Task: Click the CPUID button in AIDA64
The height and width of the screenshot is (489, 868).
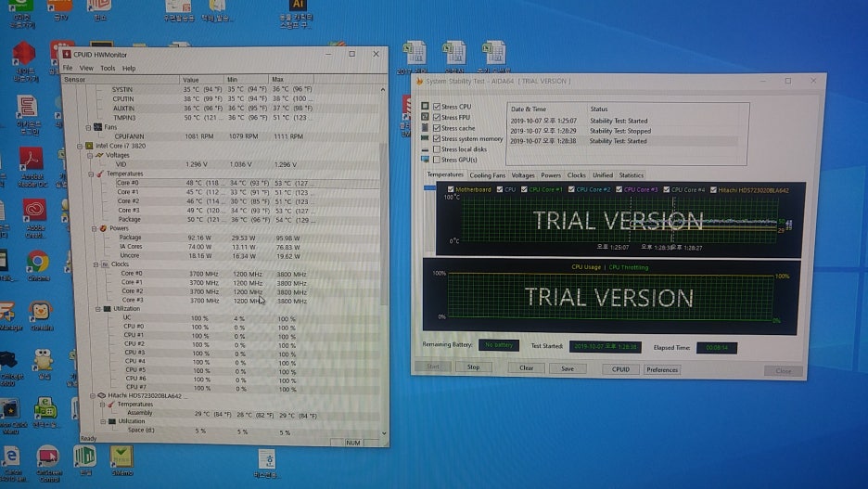Action: click(x=620, y=369)
